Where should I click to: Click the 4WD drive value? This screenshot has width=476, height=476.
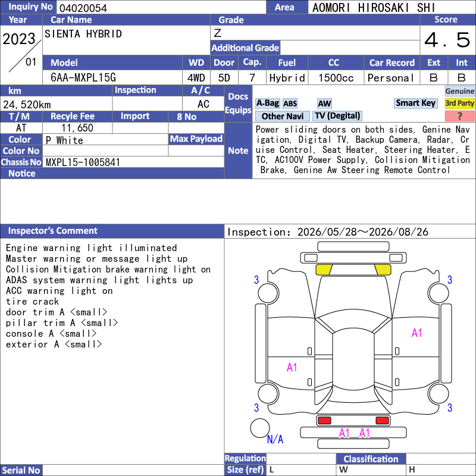pyautogui.click(x=196, y=78)
